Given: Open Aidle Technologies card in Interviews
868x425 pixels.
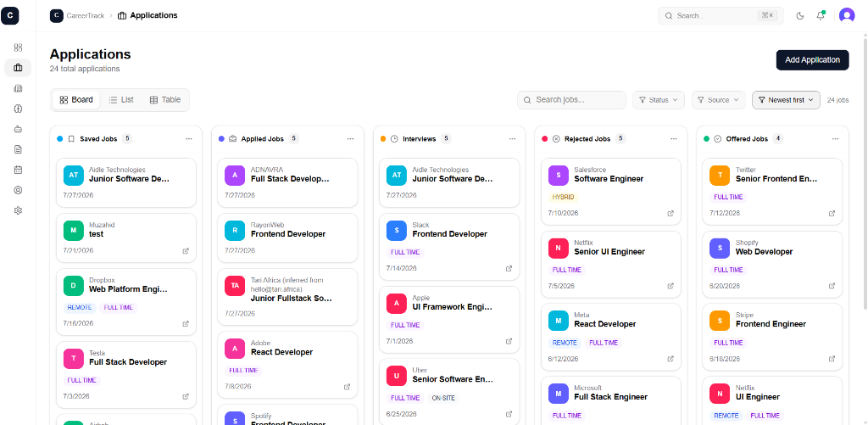Looking at the screenshot, I should (x=449, y=183).
